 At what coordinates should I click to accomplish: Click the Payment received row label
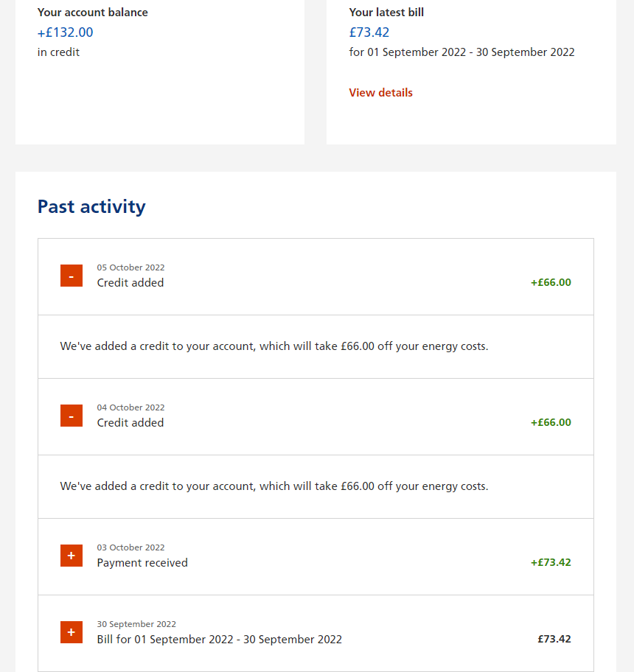tap(142, 563)
